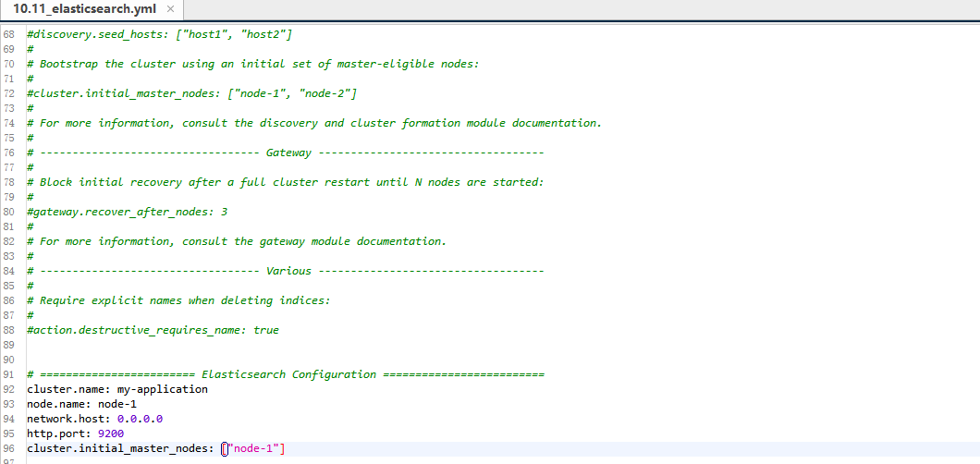Click the http.port key on line 95
The width and height of the screenshot is (980, 464).
(59, 434)
